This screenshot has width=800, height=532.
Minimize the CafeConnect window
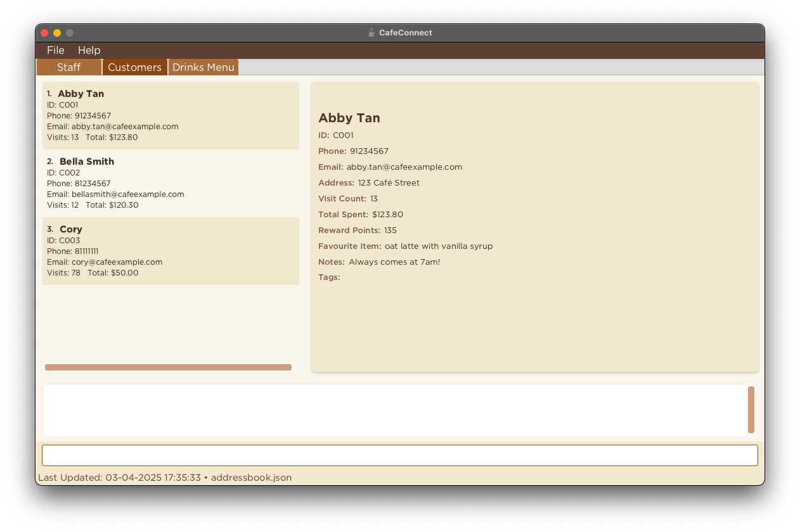[57, 33]
